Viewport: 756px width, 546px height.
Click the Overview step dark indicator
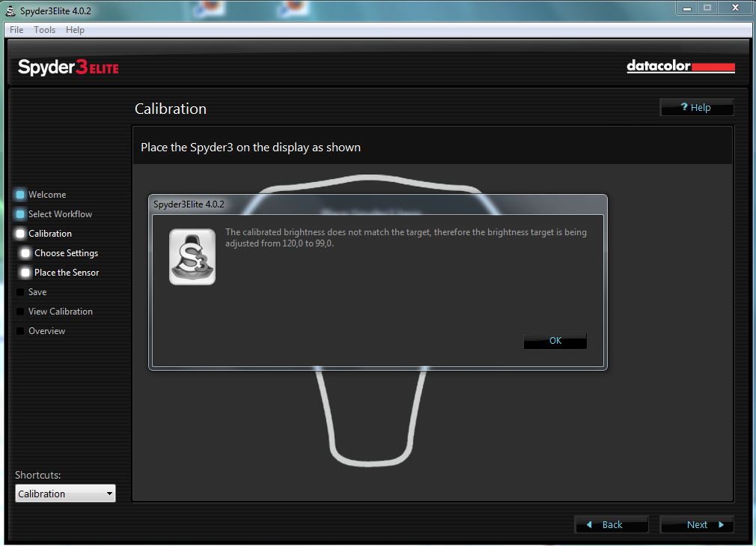point(20,331)
